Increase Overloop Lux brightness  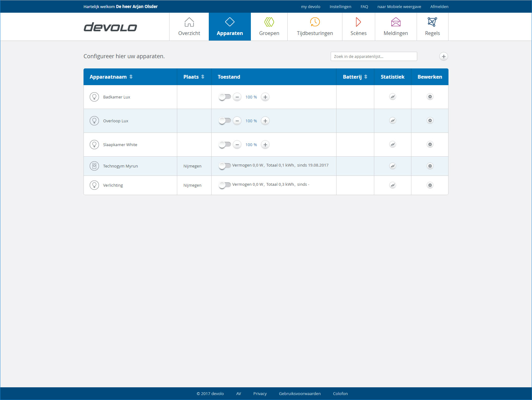click(x=265, y=121)
